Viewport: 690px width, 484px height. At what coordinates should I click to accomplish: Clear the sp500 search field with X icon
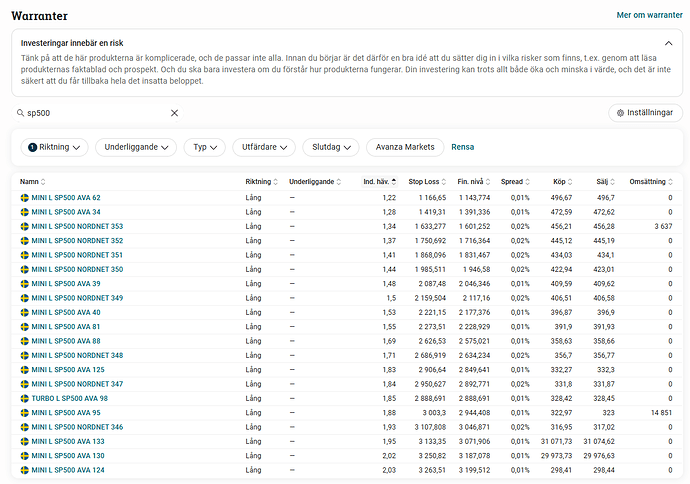coord(174,113)
